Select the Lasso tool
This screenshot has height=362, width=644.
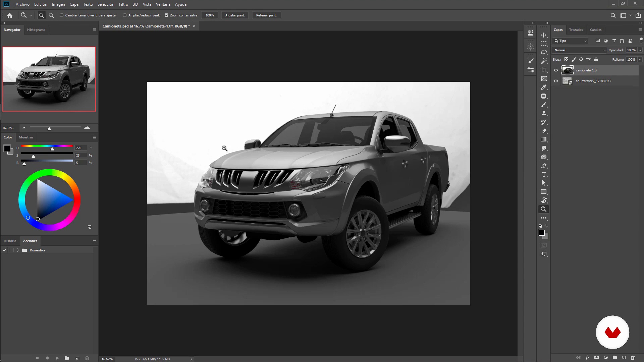click(x=544, y=53)
